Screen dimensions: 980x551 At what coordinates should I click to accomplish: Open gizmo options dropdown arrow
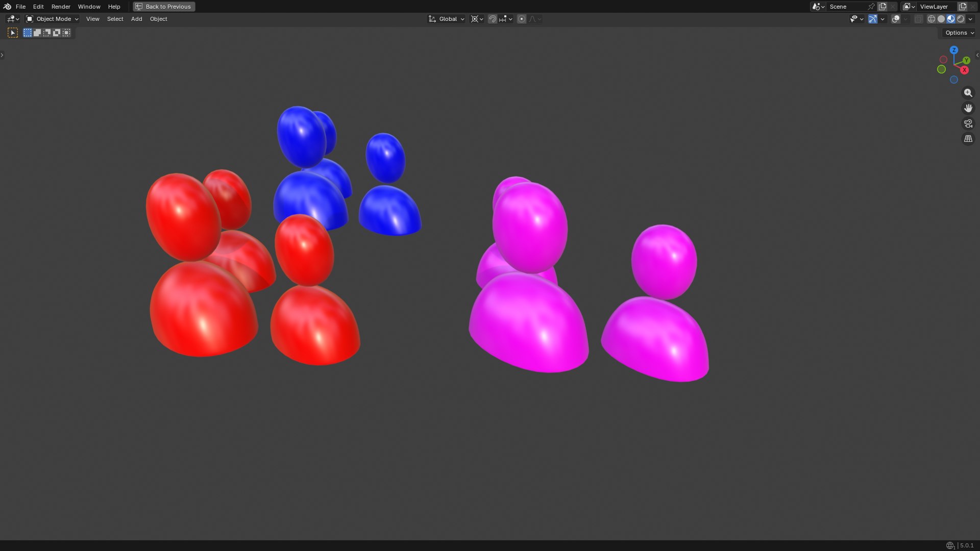click(x=883, y=19)
